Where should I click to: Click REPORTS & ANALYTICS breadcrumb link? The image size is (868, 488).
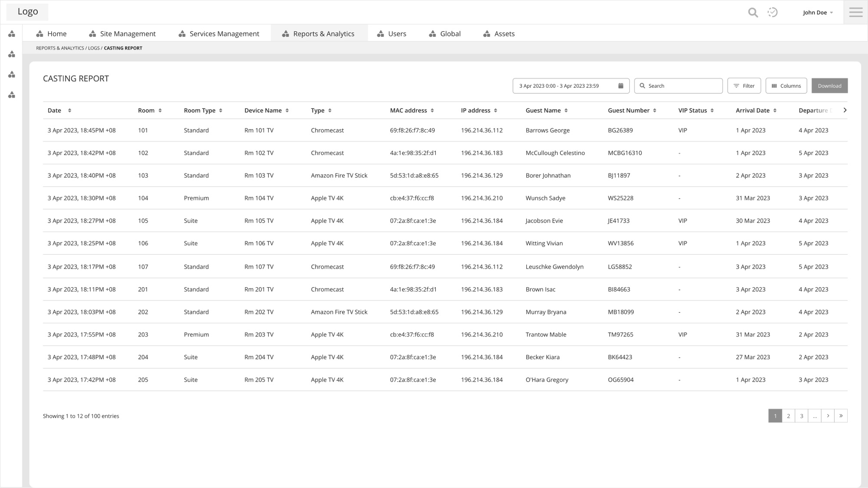pos(60,48)
